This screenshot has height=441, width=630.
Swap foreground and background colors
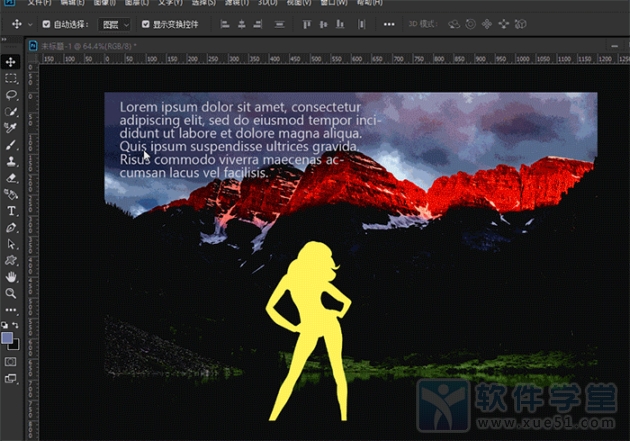click(15, 325)
